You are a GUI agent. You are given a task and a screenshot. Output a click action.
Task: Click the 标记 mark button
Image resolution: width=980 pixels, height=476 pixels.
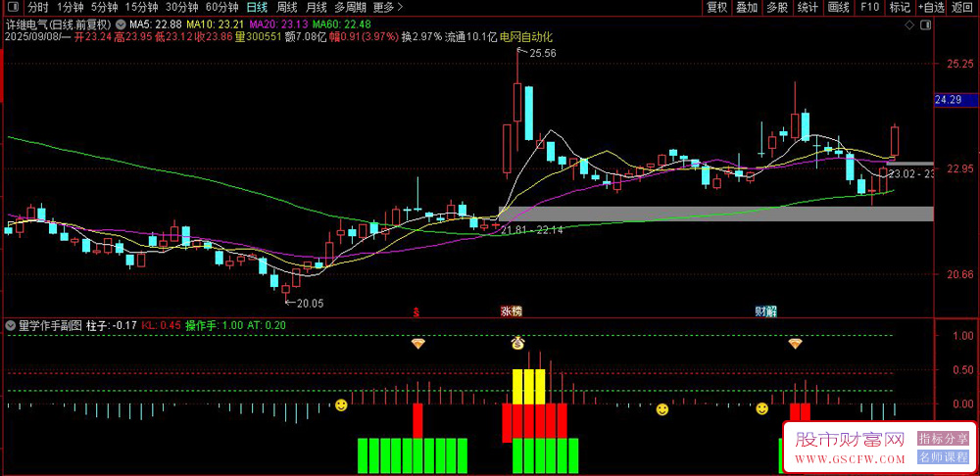[x=900, y=8]
